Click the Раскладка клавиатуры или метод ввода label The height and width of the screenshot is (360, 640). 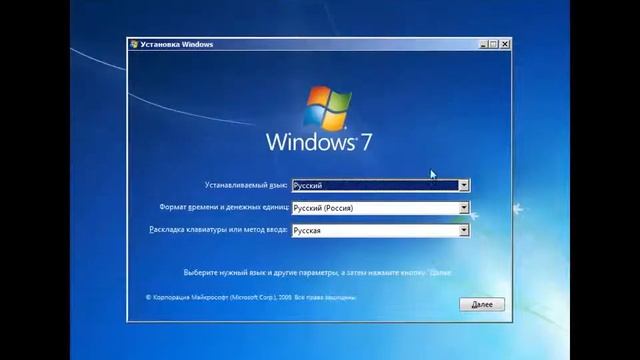(x=218, y=230)
